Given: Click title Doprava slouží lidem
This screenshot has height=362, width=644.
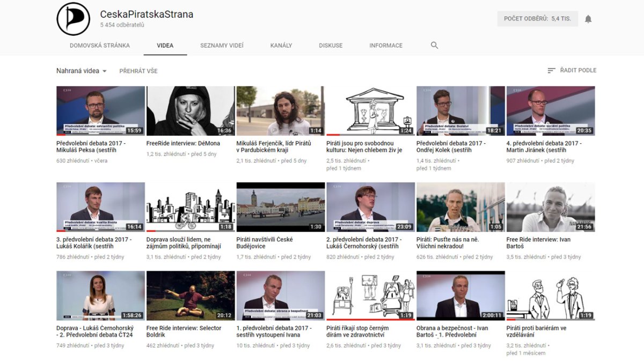Looking at the screenshot, I should point(184,243).
